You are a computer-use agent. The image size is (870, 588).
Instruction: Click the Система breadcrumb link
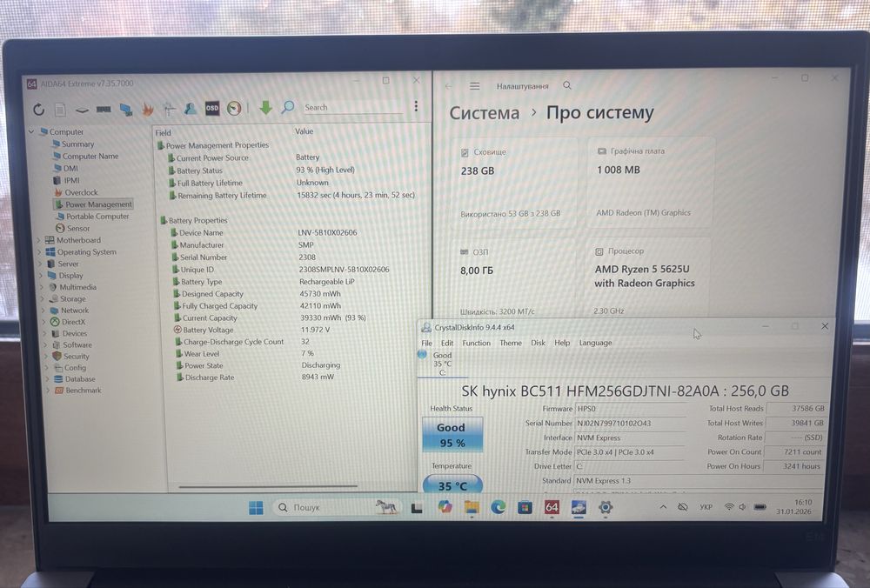(x=485, y=113)
